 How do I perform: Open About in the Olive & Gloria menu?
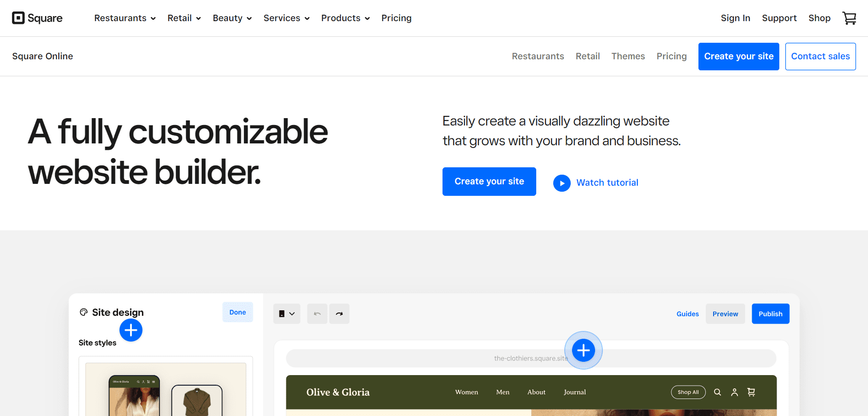tap(536, 392)
